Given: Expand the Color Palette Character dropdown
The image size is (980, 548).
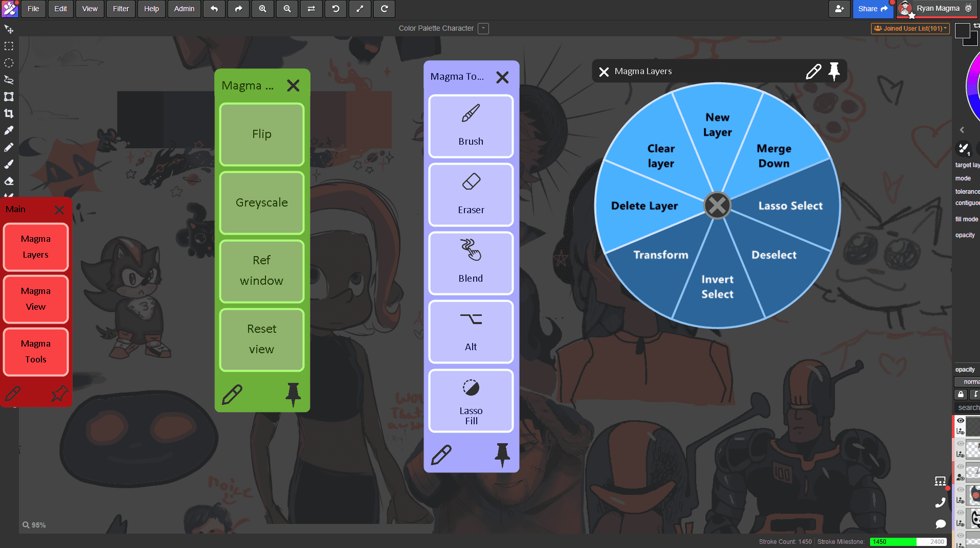Looking at the screenshot, I should point(483,29).
